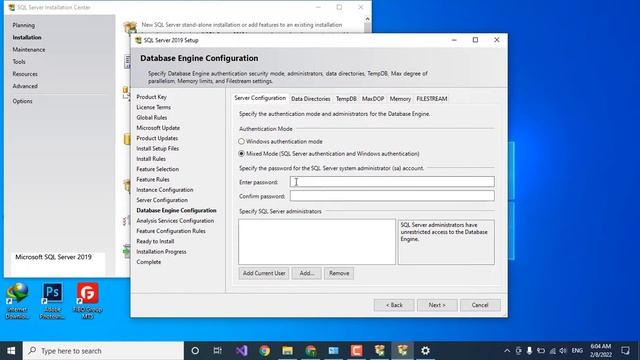Open the taskbar clock and date

tap(601, 351)
